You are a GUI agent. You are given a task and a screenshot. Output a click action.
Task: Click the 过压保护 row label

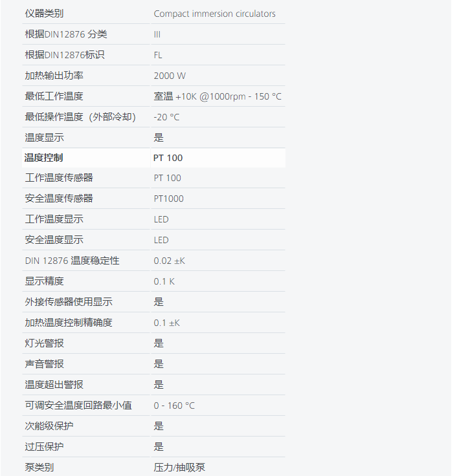click(44, 447)
